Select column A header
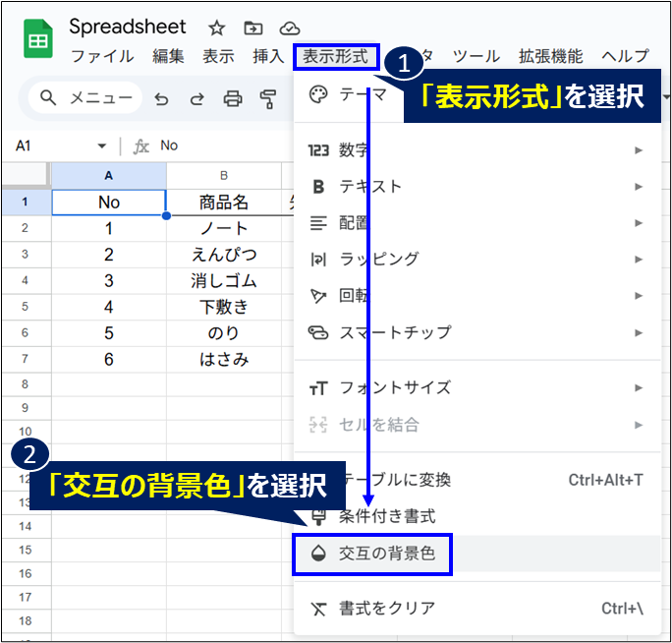Screen dimensions: 672x643 pyautogui.click(x=109, y=175)
